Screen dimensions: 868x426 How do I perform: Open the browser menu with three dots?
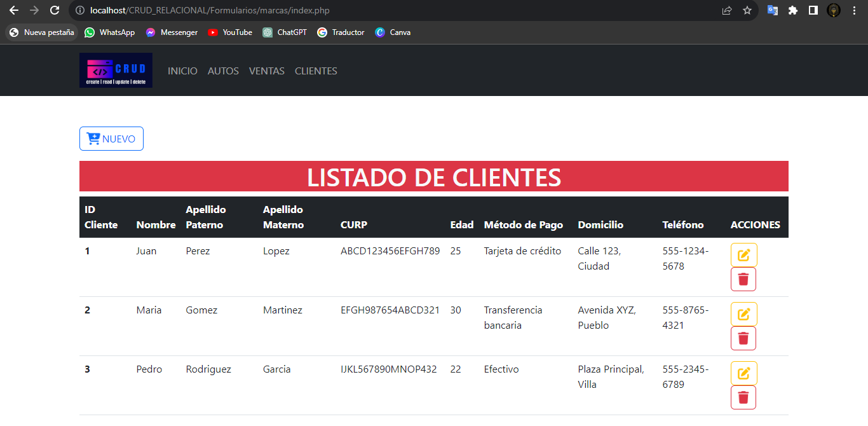[854, 10]
